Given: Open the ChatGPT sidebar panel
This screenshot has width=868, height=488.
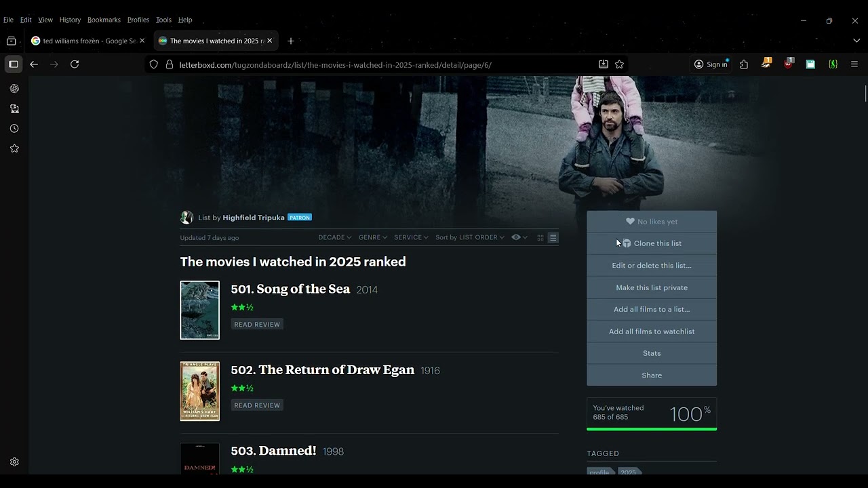Looking at the screenshot, I should point(14,89).
